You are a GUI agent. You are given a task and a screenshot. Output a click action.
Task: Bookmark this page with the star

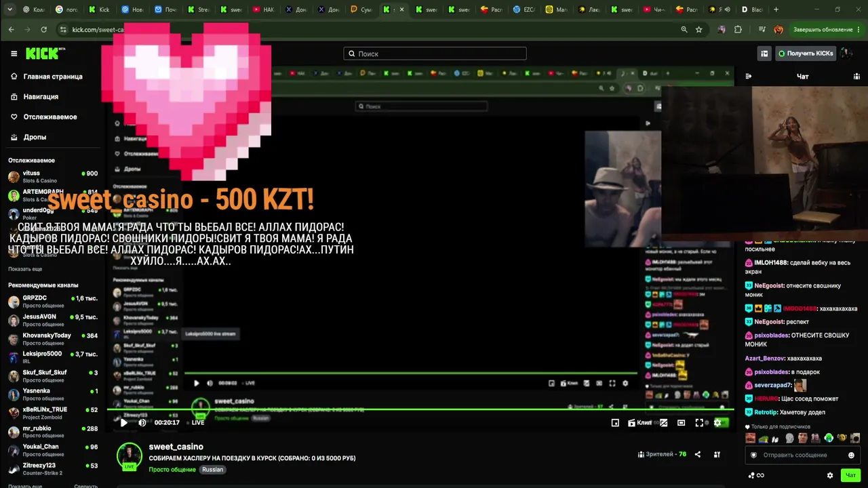pos(699,30)
